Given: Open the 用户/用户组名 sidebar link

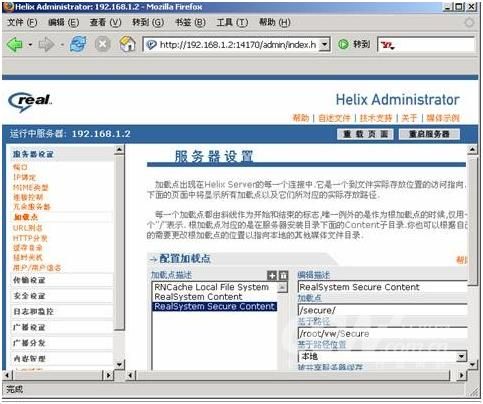Looking at the screenshot, I should click(x=37, y=267).
